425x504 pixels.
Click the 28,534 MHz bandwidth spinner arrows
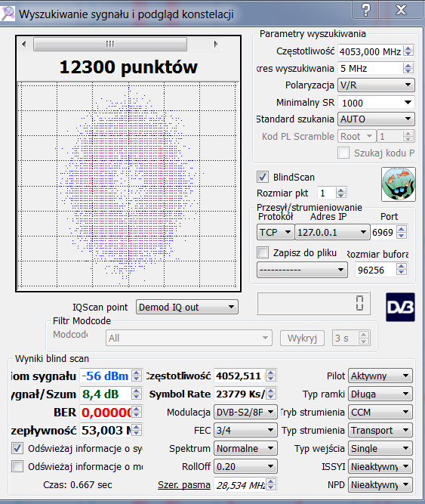tap(270, 484)
